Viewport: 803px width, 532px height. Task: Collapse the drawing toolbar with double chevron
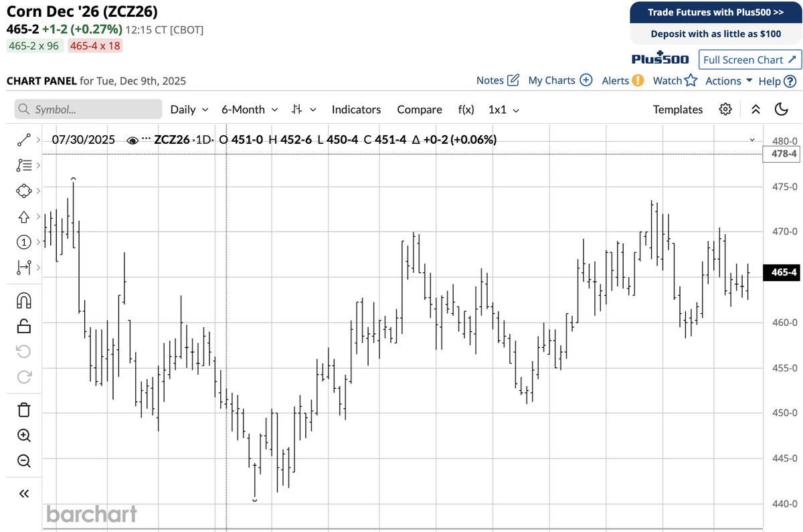[24, 494]
